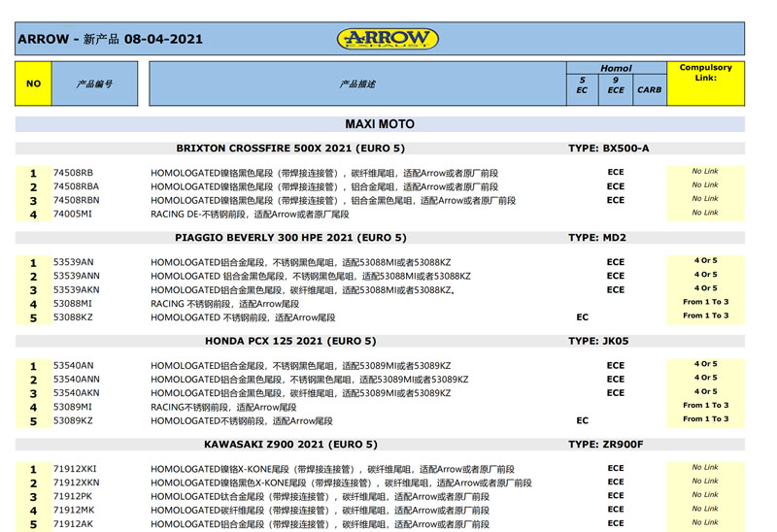Click ECE cell in 71912PK row
The width and height of the screenshot is (777, 532).
pos(616,495)
